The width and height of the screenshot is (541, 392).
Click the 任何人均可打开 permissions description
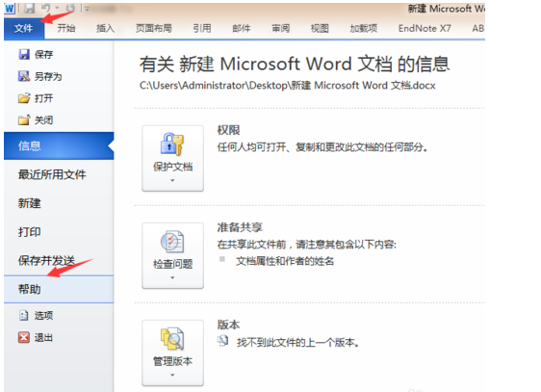[322, 147]
